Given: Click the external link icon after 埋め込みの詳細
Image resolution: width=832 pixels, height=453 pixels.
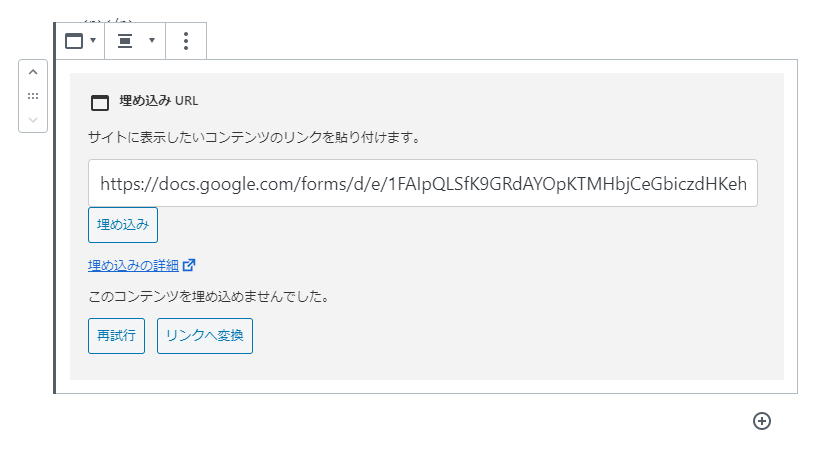Looking at the screenshot, I should 189,265.
